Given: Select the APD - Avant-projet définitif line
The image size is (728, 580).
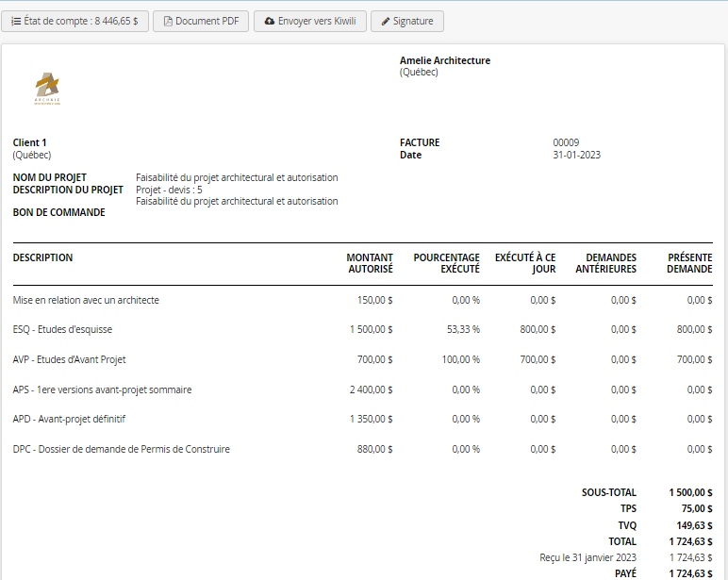Looking at the screenshot, I should [69, 419].
